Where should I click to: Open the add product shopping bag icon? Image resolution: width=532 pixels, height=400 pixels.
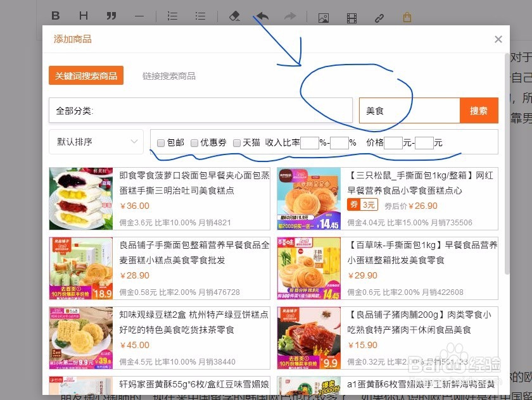[407, 17]
